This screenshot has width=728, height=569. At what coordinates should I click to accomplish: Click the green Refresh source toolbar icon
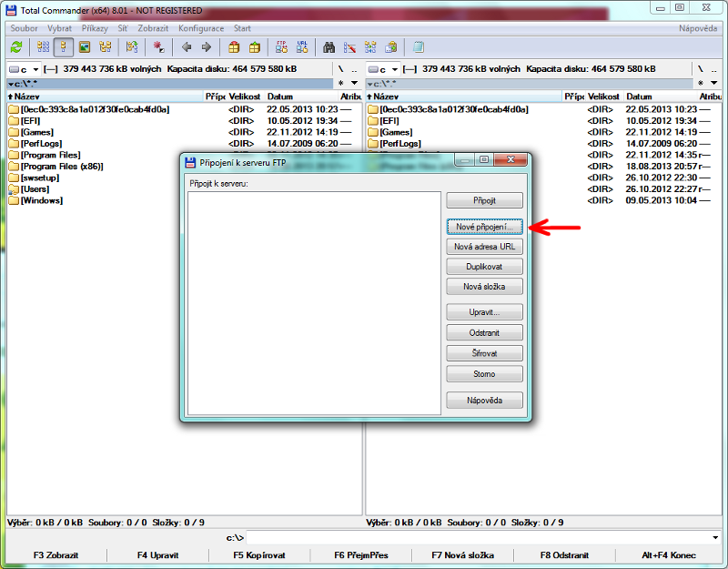coord(16,47)
